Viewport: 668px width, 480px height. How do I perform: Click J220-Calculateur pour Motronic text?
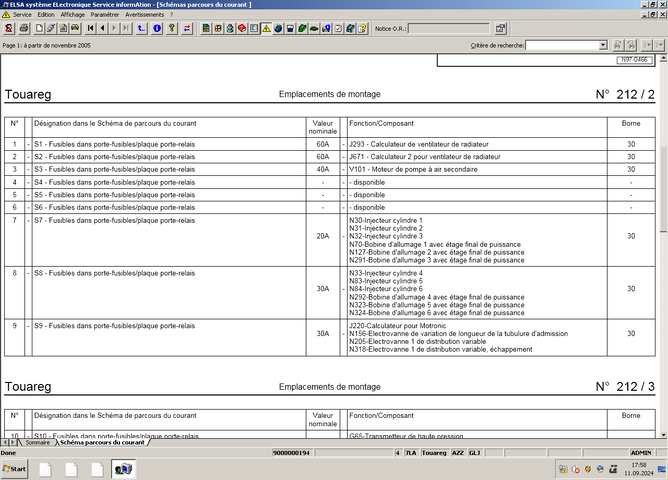[397, 326]
